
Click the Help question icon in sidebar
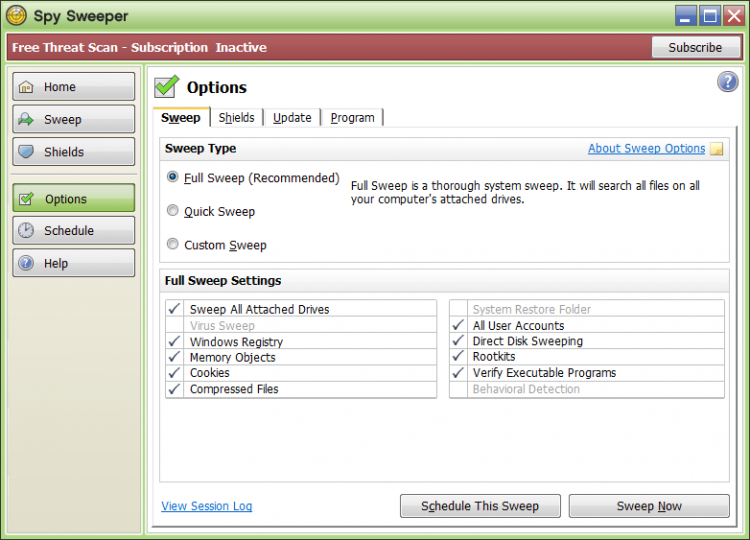pos(26,263)
